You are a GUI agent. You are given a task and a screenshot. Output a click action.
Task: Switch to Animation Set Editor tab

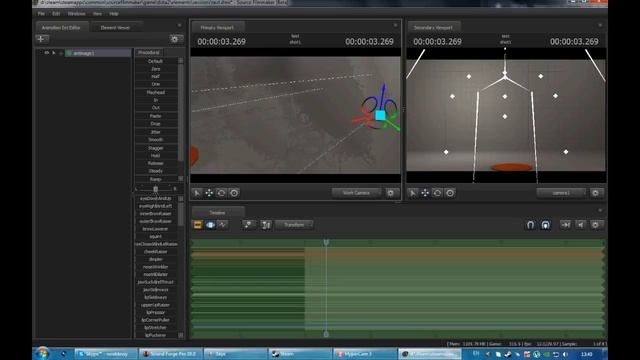pyautogui.click(x=61, y=28)
